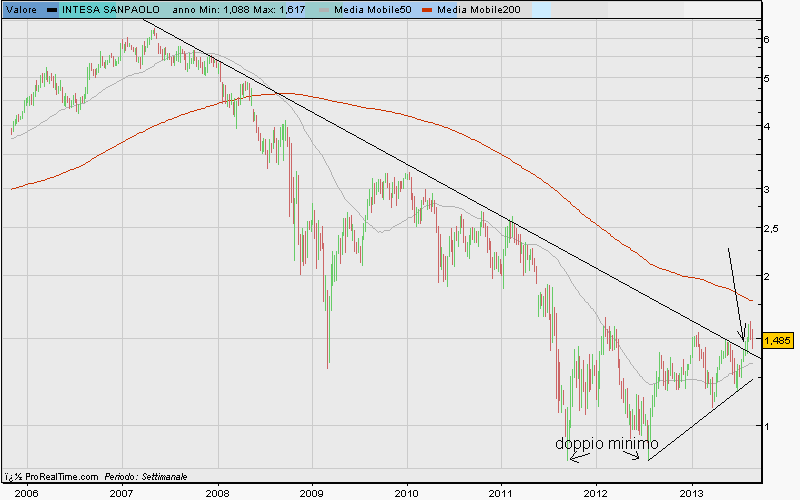Click the 2009 label on time axis
The height and width of the screenshot is (500, 800).
coord(312,492)
